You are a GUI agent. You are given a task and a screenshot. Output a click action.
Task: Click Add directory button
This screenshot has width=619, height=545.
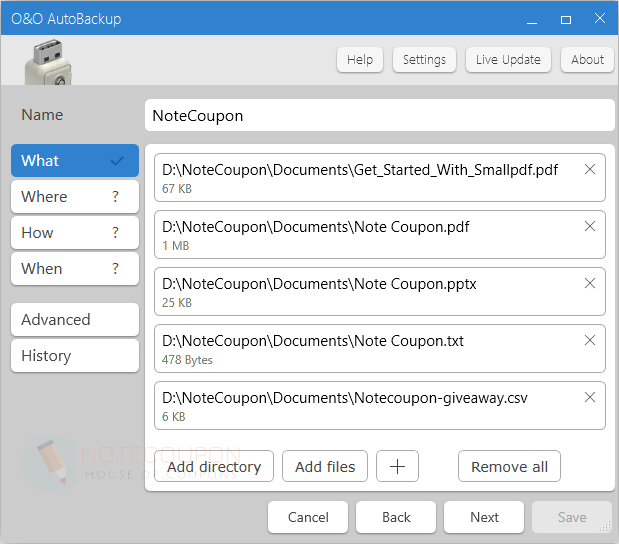(214, 466)
